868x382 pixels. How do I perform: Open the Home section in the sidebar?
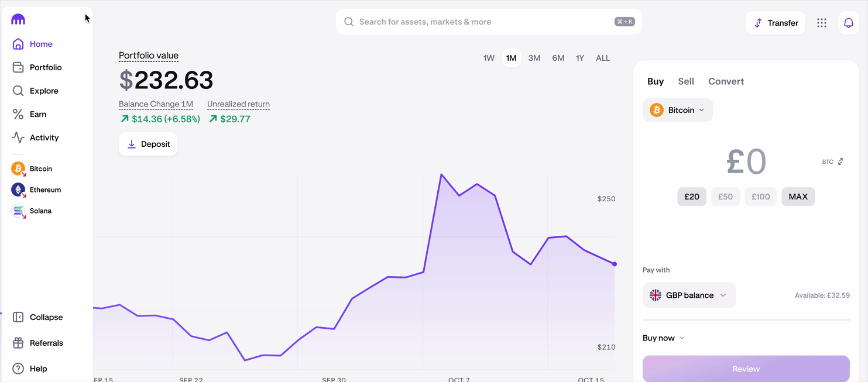pyautogui.click(x=40, y=44)
